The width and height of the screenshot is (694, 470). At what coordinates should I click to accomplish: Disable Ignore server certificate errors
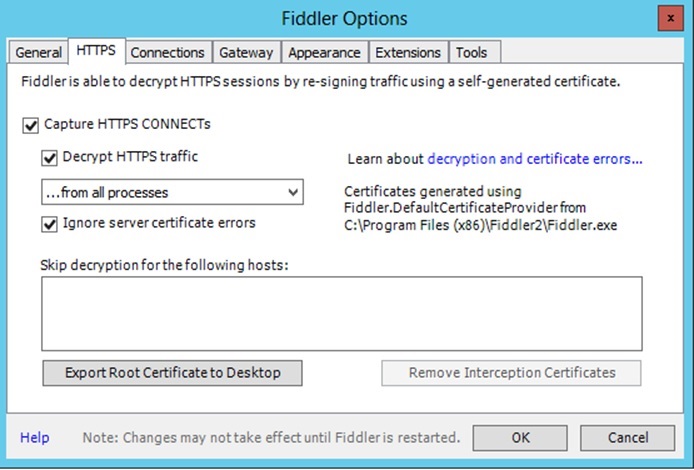tap(49, 224)
